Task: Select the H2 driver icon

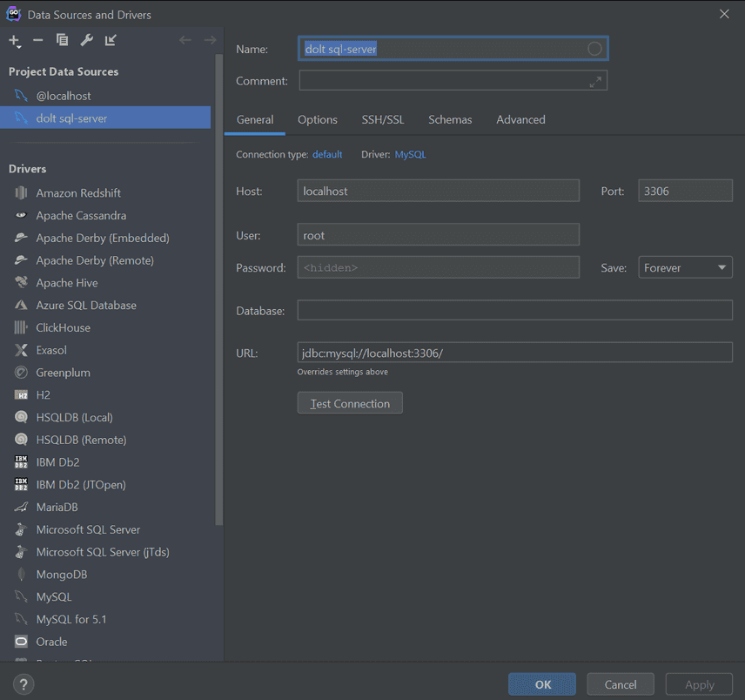Action: click(21, 395)
